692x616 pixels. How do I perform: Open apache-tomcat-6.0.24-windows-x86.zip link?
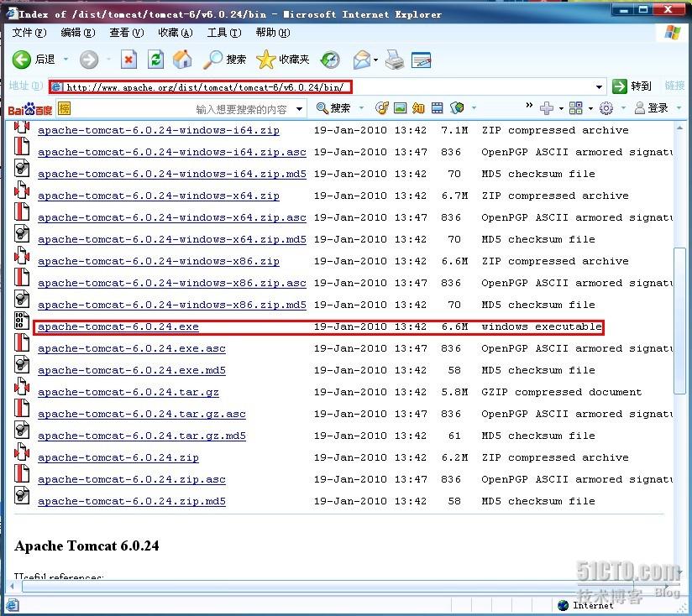click(x=159, y=262)
